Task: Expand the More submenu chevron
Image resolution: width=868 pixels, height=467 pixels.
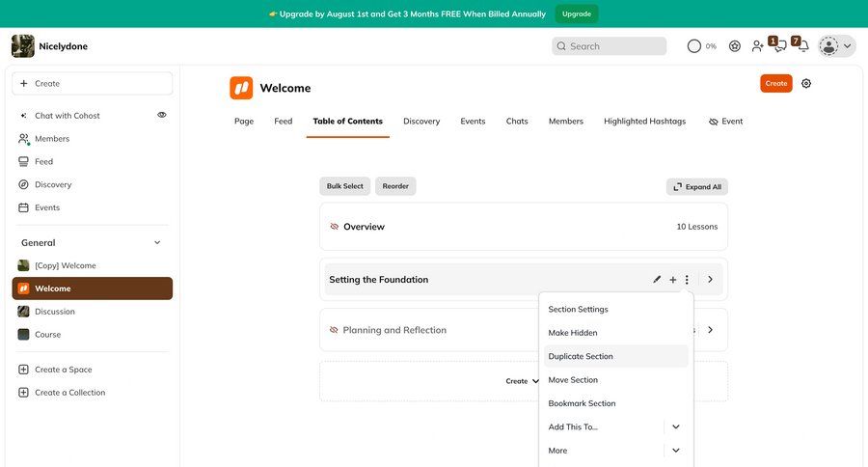Action: coord(676,451)
